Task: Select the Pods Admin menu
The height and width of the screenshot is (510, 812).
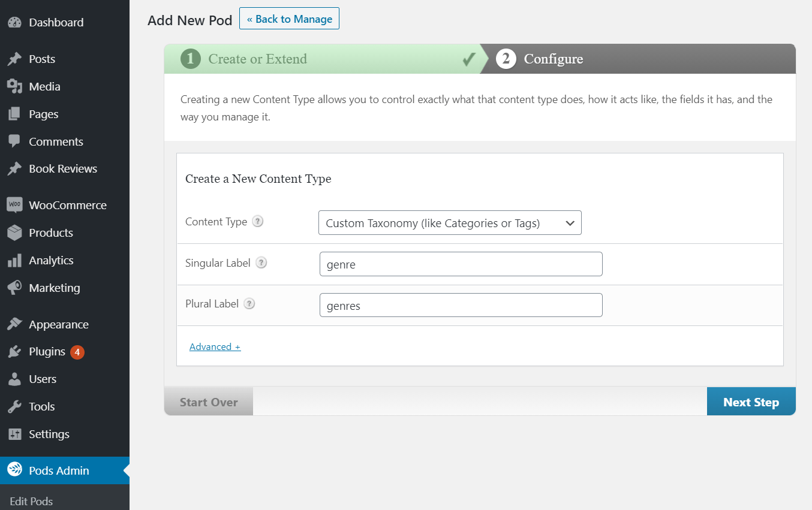Action: [x=65, y=470]
